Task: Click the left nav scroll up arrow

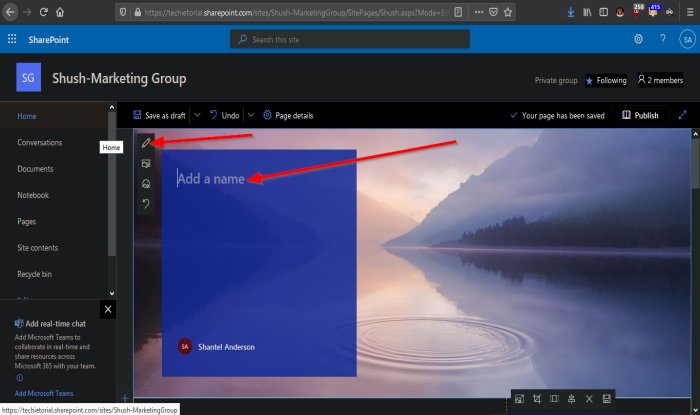Action: [112, 107]
